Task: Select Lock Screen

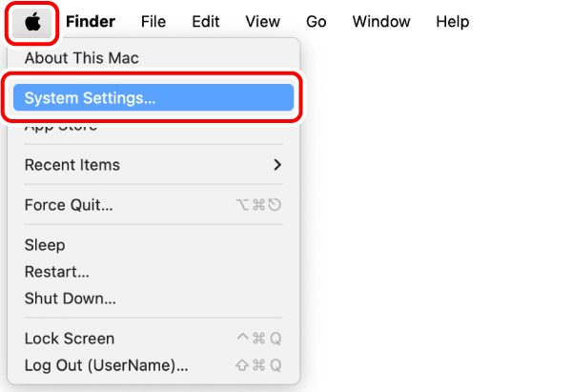Action: [x=70, y=339]
